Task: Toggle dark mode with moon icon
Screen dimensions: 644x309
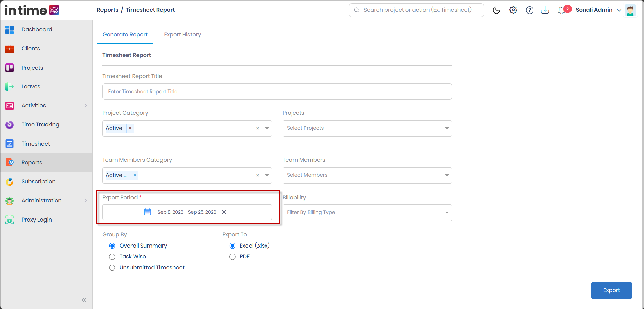Action: [x=496, y=10]
